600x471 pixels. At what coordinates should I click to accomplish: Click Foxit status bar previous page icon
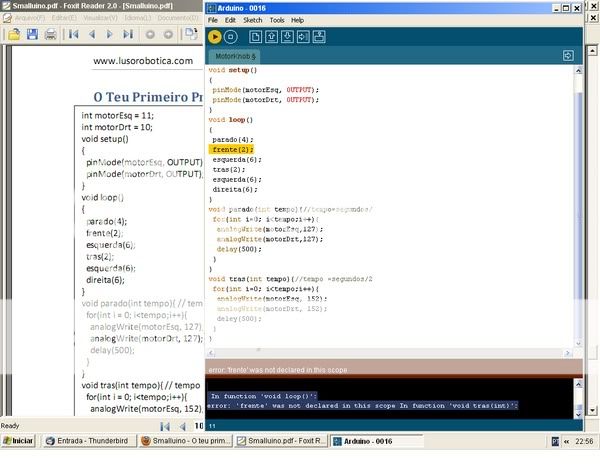pyautogui.click(x=183, y=426)
